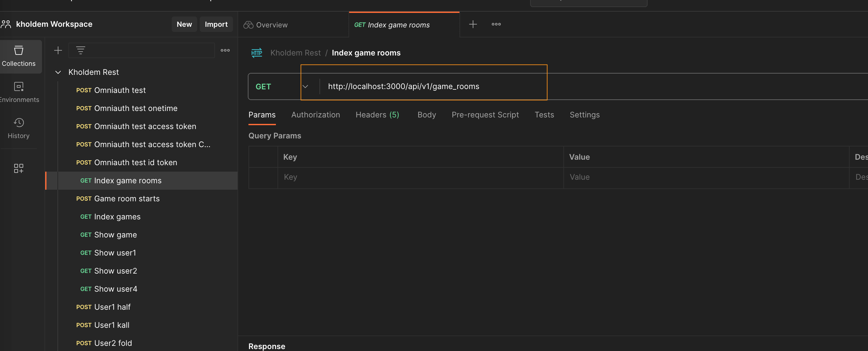Screen dimensions: 868x351
Task: Collapse the Kholdem Rest collection
Action: (58, 72)
